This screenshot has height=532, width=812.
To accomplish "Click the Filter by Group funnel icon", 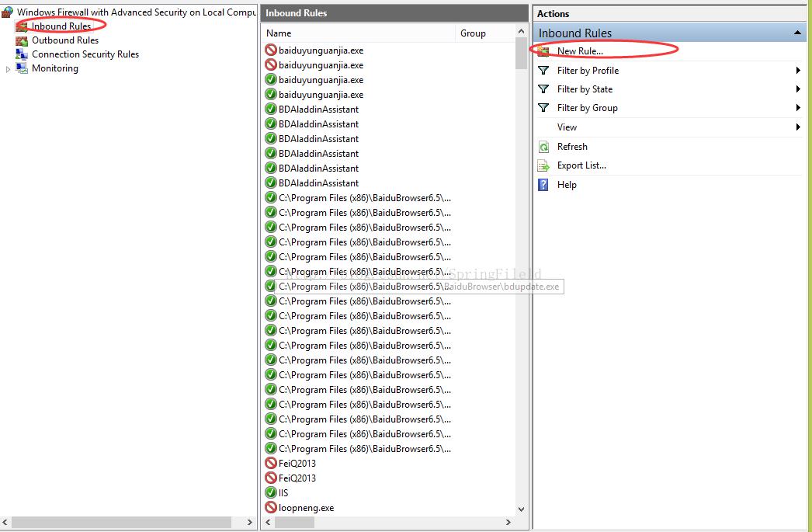I will tap(543, 108).
